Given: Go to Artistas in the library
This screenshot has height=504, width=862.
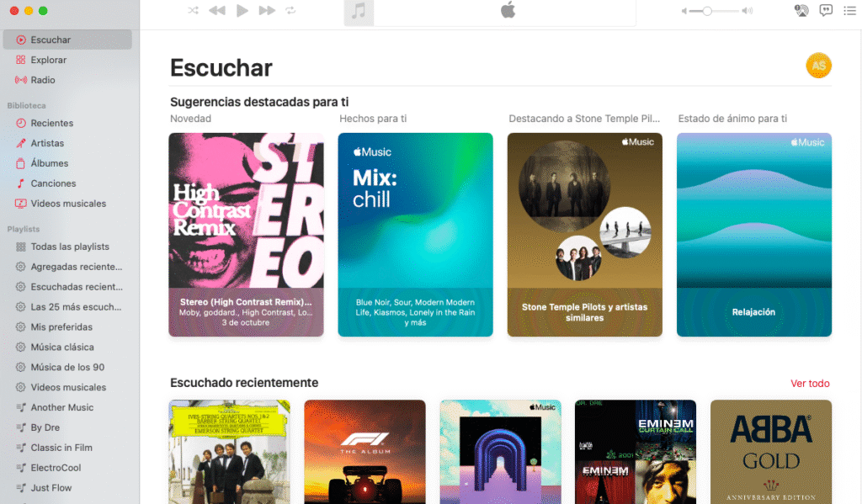Looking at the screenshot, I should (47, 143).
